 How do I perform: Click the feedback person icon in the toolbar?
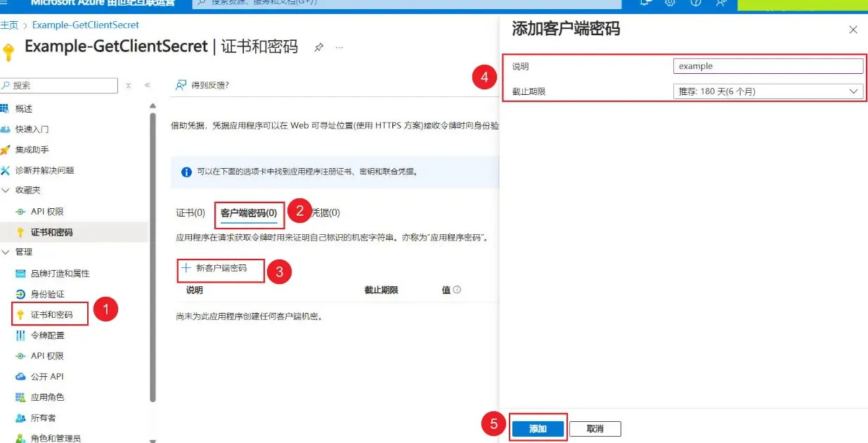[x=181, y=85]
